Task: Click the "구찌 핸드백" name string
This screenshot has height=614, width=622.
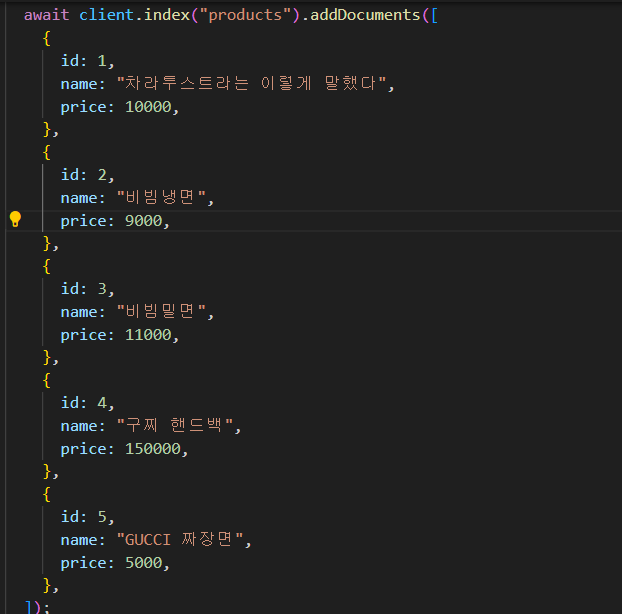Action: point(179,426)
